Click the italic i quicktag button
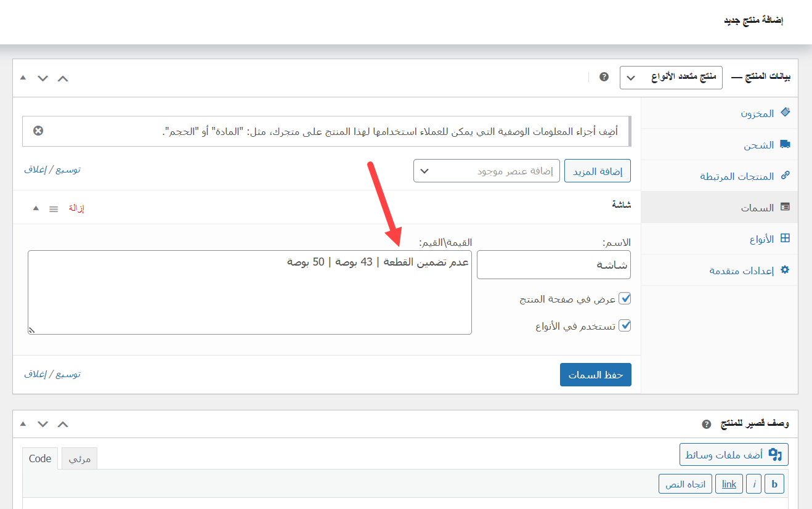This screenshot has width=812, height=509. pos(753,484)
